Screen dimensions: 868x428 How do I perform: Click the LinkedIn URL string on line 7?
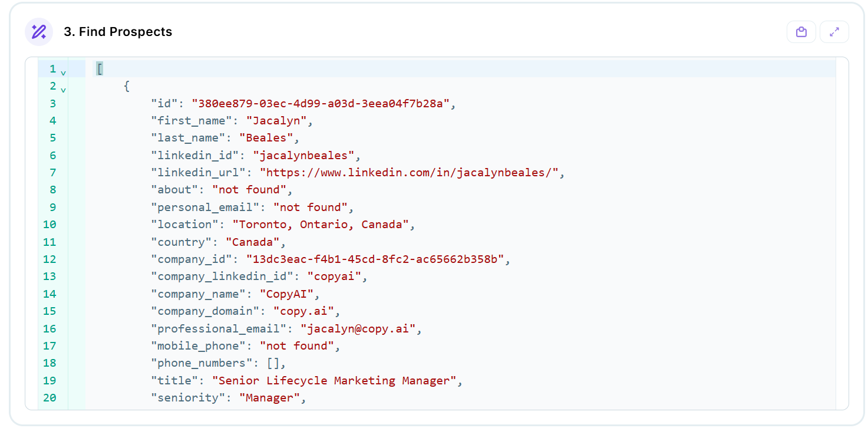pos(412,173)
